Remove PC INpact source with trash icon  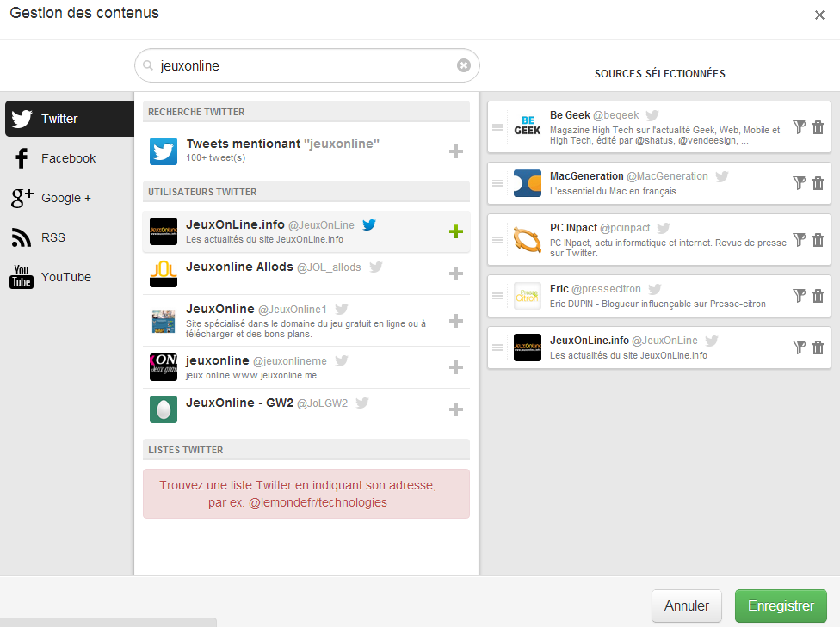click(x=818, y=240)
